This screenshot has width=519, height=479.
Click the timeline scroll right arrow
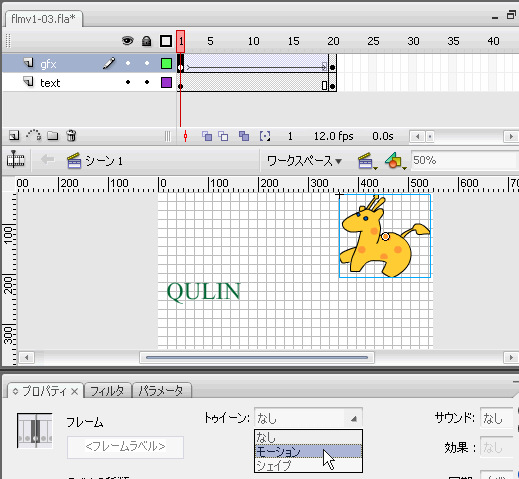[x=511, y=136]
